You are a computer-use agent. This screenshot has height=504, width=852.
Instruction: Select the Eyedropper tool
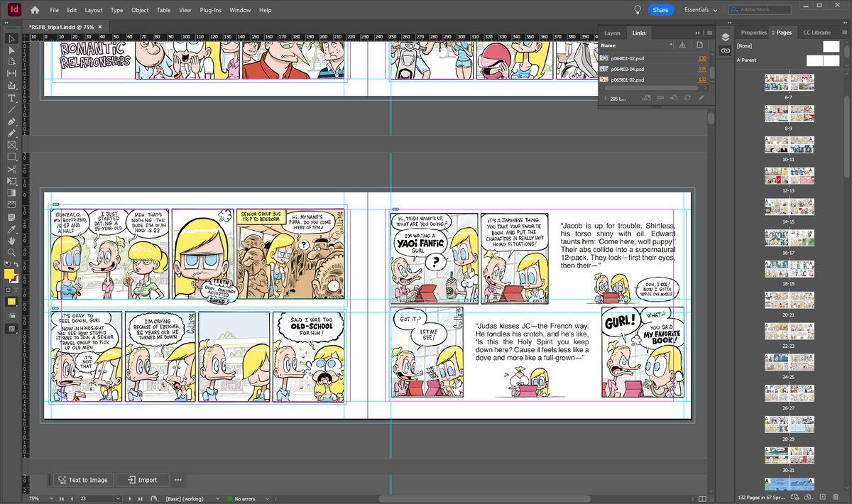click(11, 229)
